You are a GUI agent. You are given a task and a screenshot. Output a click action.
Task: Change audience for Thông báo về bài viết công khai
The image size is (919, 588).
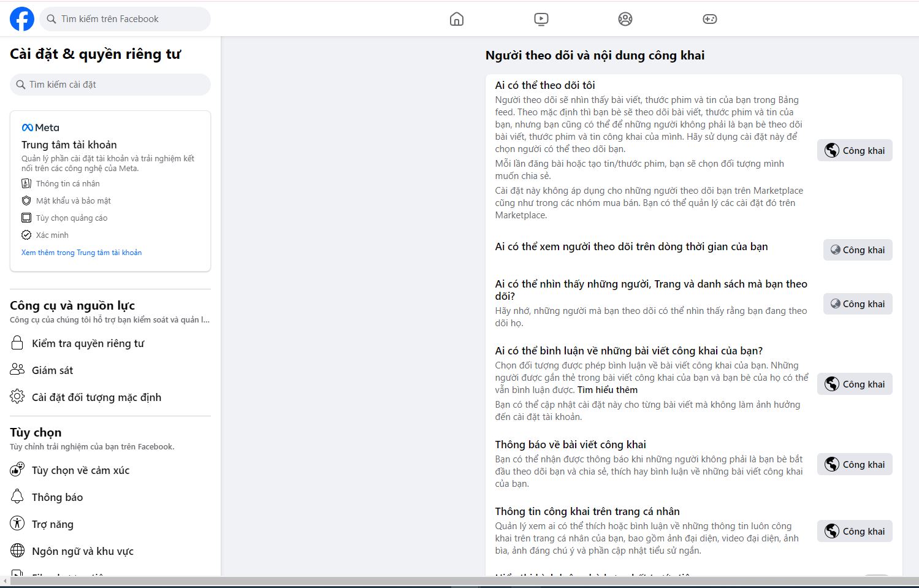click(x=855, y=464)
